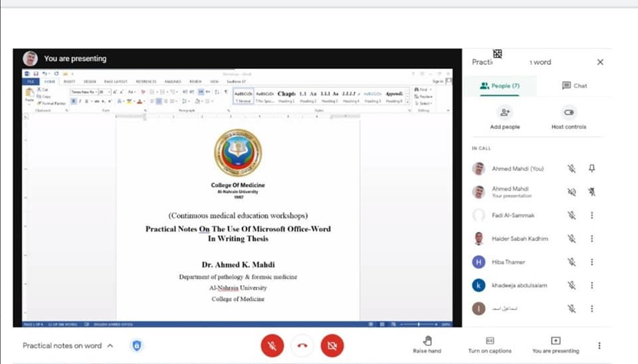Image resolution: width=638 pixels, height=364 pixels.
Task: Open options for Fadi Al-Sammak
Action: pos(591,215)
